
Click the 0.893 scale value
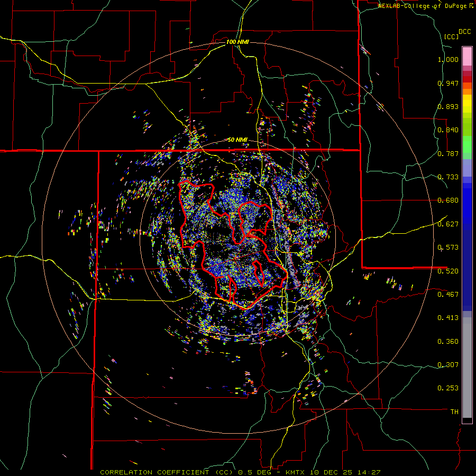point(448,106)
